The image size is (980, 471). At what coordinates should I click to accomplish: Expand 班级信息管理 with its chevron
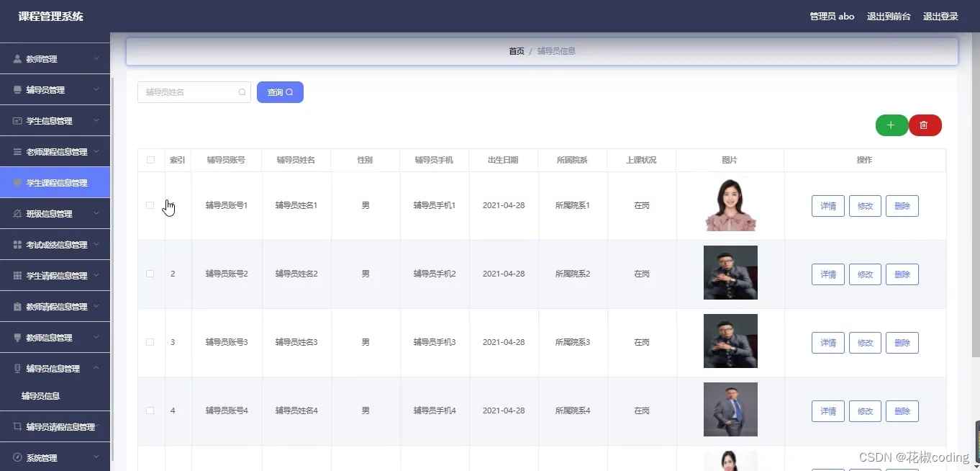tap(96, 214)
